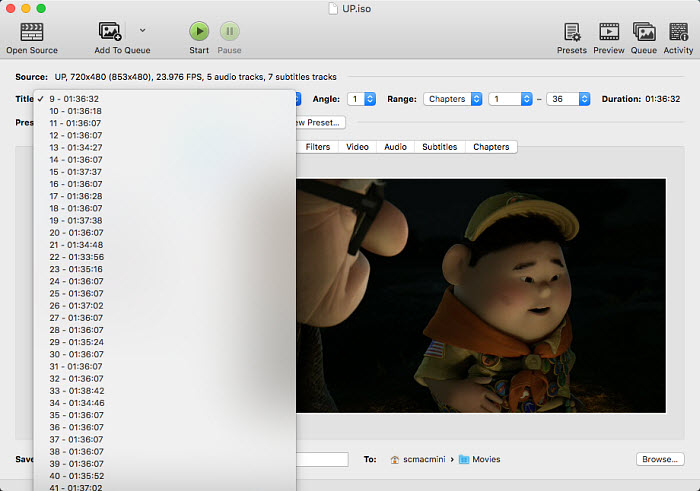The width and height of the screenshot is (700, 491).
Task: Switch to the Subtitles tab
Action: click(x=440, y=147)
